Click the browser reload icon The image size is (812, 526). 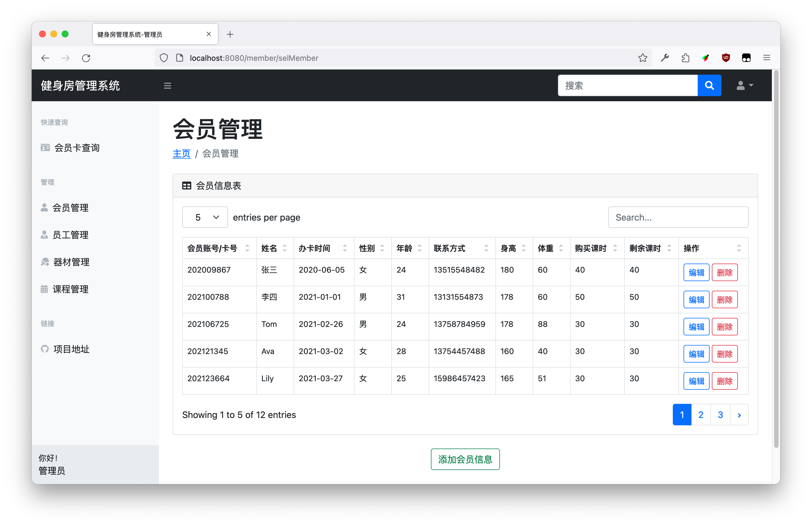pos(86,58)
